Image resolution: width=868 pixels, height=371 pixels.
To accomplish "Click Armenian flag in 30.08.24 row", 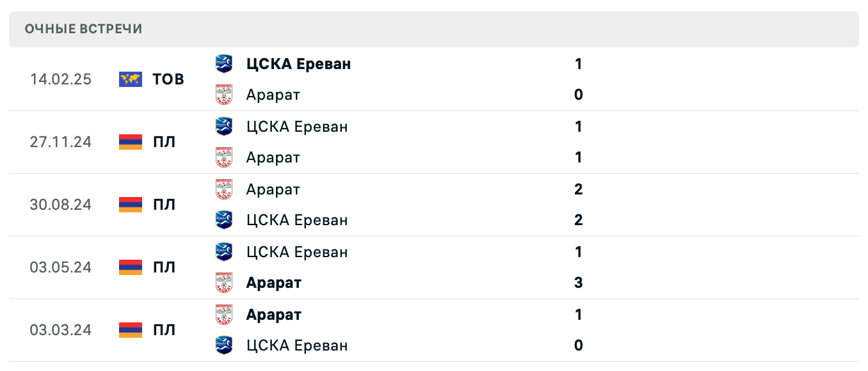I will (x=131, y=205).
